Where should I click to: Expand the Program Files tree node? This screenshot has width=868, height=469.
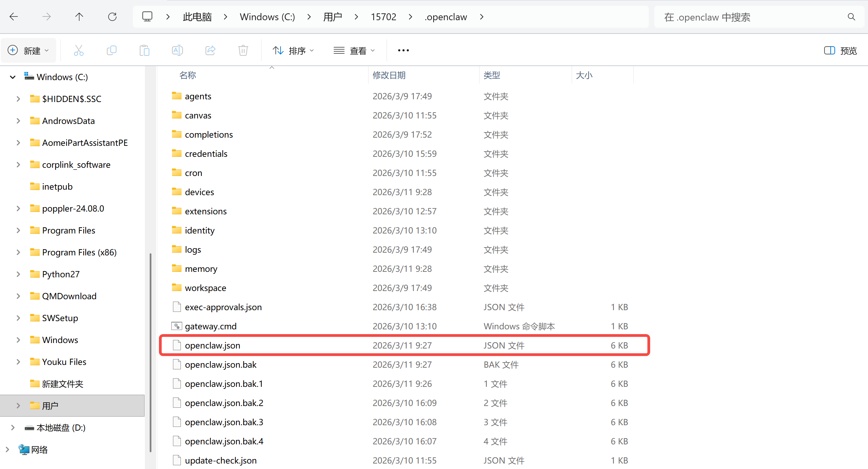[x=18, y=230]
